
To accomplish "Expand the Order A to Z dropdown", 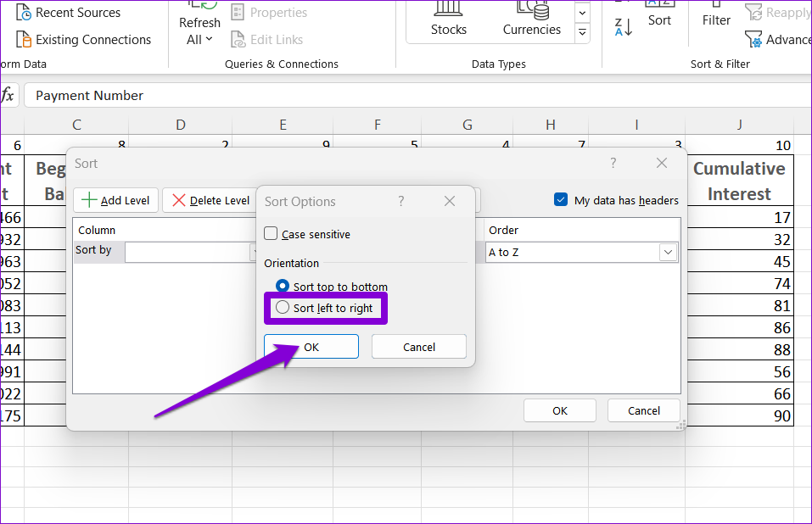I will click(x=668, y=253).
